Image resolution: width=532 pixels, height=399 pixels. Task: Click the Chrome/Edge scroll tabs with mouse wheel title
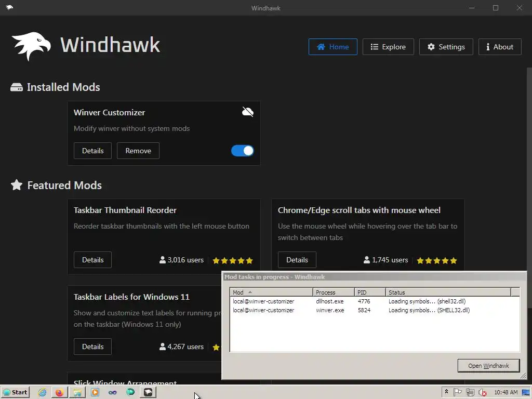[x=359, y=210]
